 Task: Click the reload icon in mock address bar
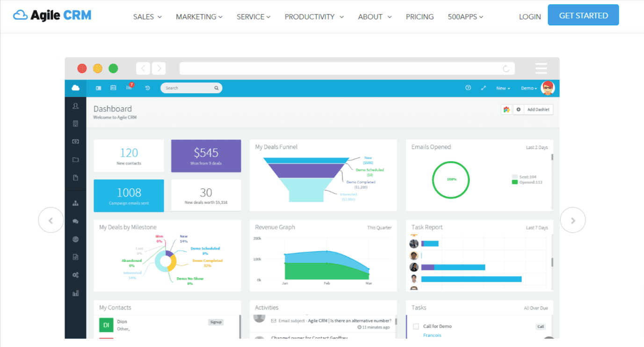tap(506, 69)
